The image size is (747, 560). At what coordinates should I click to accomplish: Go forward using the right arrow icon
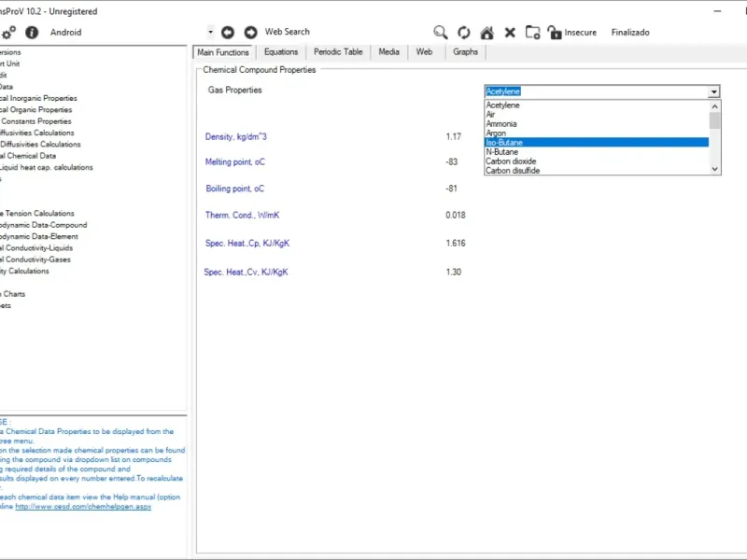point(250,32)
